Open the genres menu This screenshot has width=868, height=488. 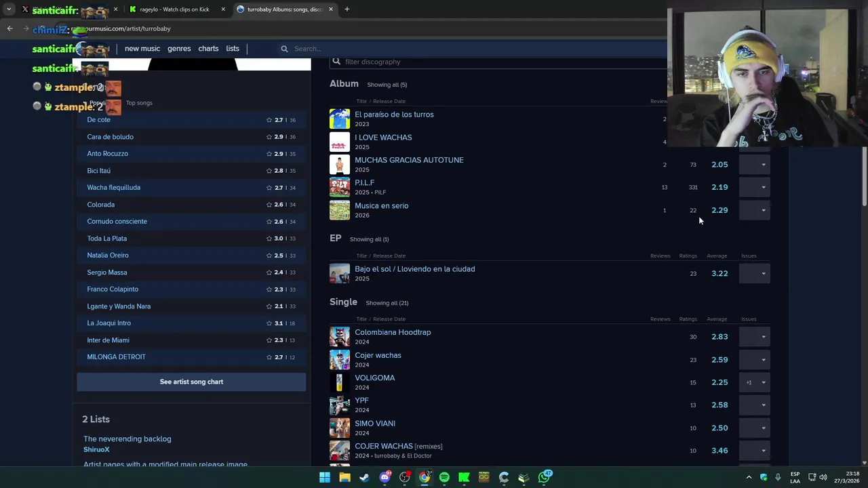pos(179,49)
